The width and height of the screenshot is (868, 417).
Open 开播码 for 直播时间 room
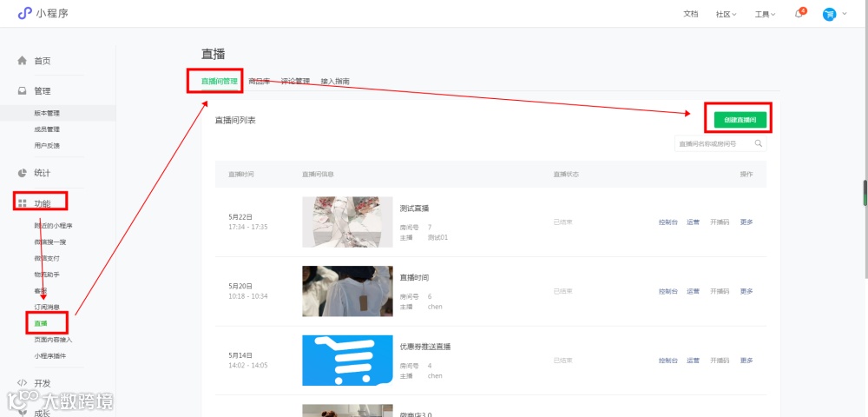(720, 291)
